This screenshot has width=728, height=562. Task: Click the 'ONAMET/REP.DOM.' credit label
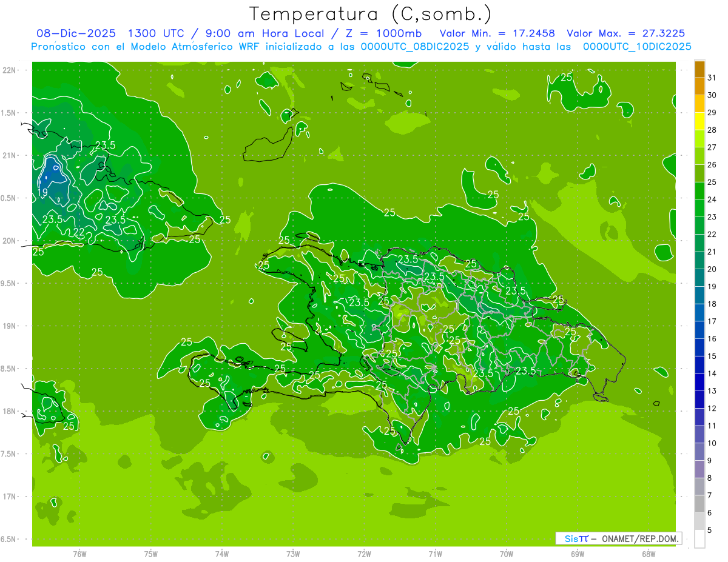pyautogui.click(x=639, y=538)
